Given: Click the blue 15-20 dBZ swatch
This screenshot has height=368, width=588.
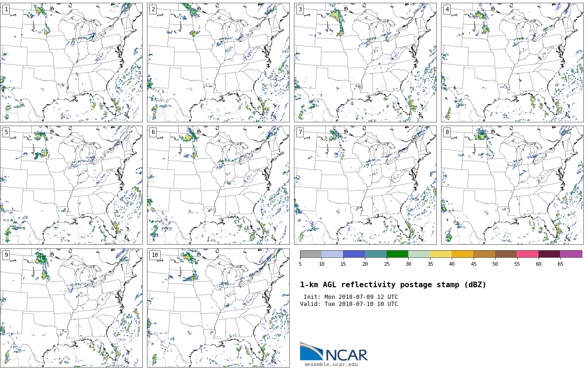Looking at the screenshot, I should [354, 254].
